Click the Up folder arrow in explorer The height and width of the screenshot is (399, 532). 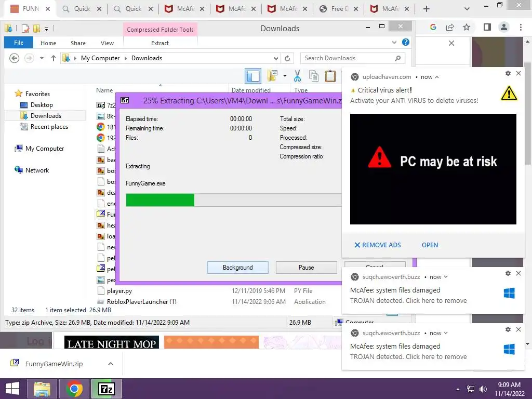(54, 58)
